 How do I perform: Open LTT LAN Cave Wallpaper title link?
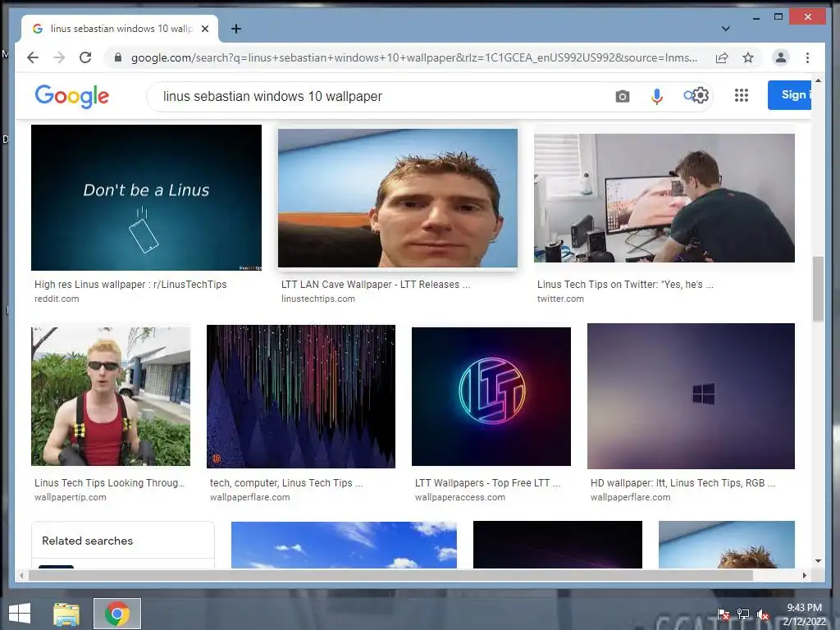tap(376, 285)
